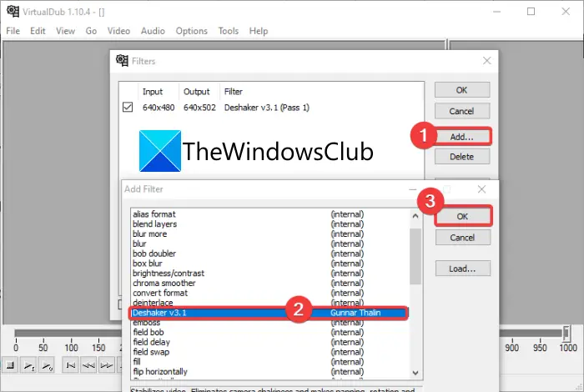584x392 pixels.
Task: Select the 'field swap' filter
Action: click(x=270, y=352)
